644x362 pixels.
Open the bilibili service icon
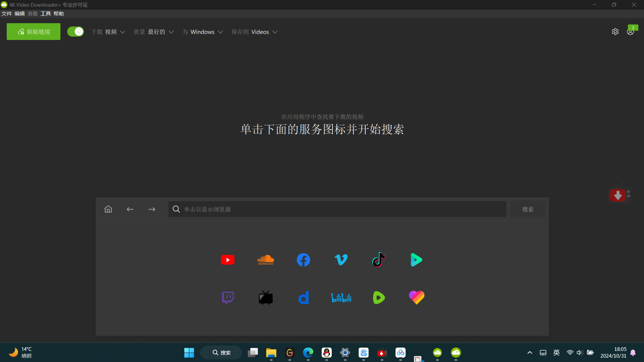pos(341,298)
